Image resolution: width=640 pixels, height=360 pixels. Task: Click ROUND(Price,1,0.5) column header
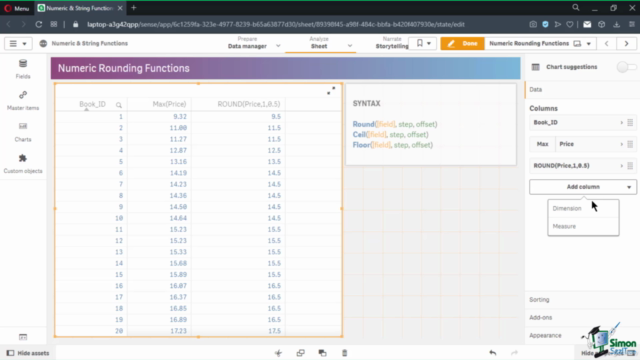click(x=249, y=104)
